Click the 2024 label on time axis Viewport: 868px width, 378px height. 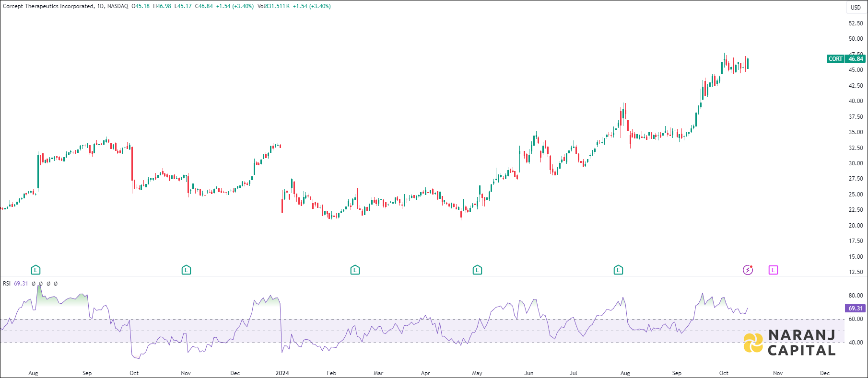tap(282, 373)
